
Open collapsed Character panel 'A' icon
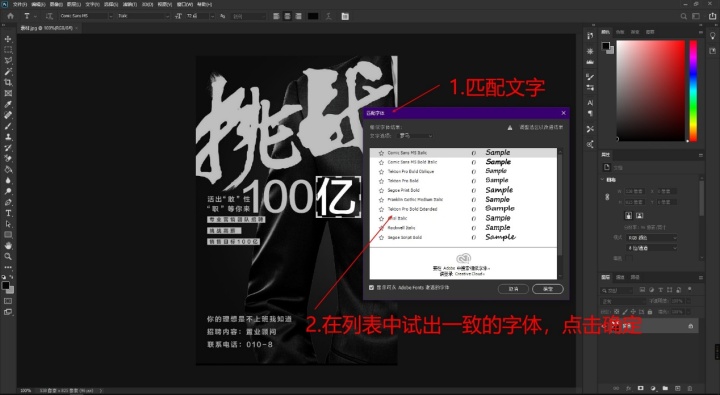[590, 103]
